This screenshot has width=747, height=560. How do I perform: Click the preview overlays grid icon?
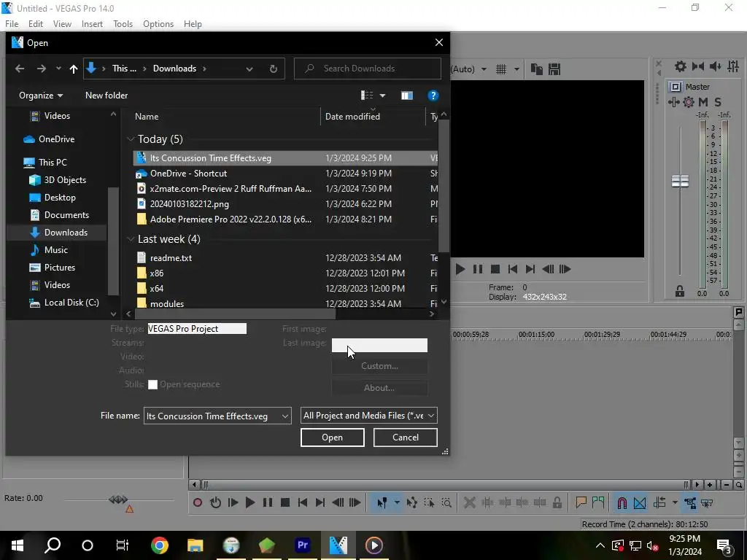(x=501, y=69)
